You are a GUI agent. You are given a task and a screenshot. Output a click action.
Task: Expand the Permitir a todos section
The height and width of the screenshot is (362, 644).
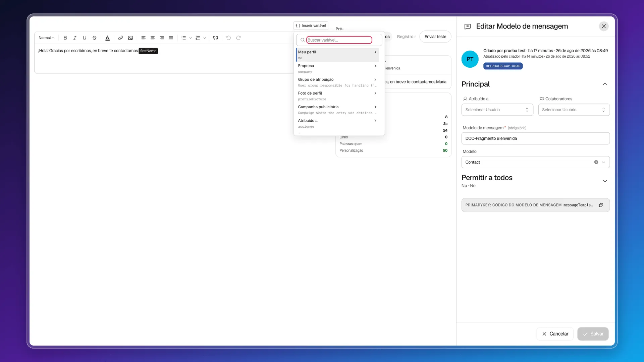click(605, 181)
